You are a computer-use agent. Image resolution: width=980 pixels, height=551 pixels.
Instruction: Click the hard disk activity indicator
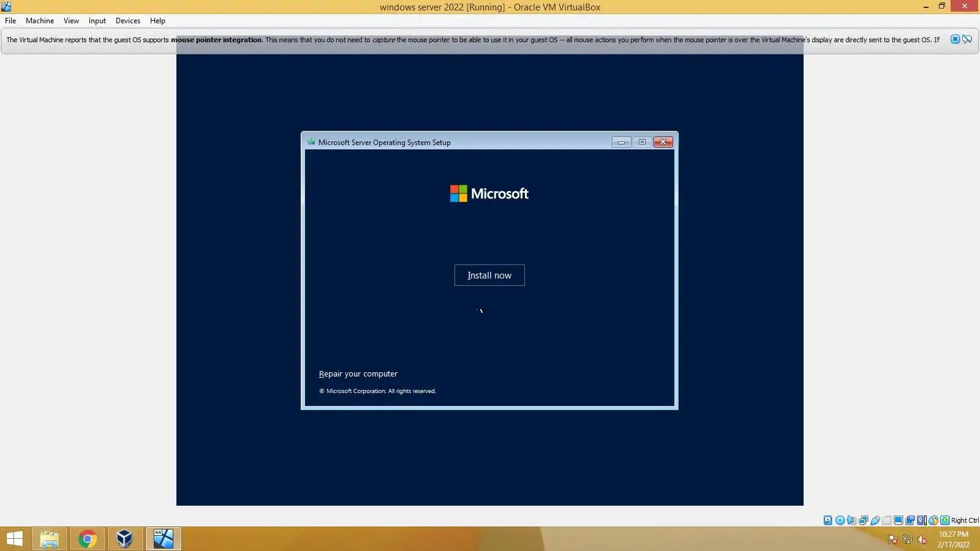[x=828, y=520]
